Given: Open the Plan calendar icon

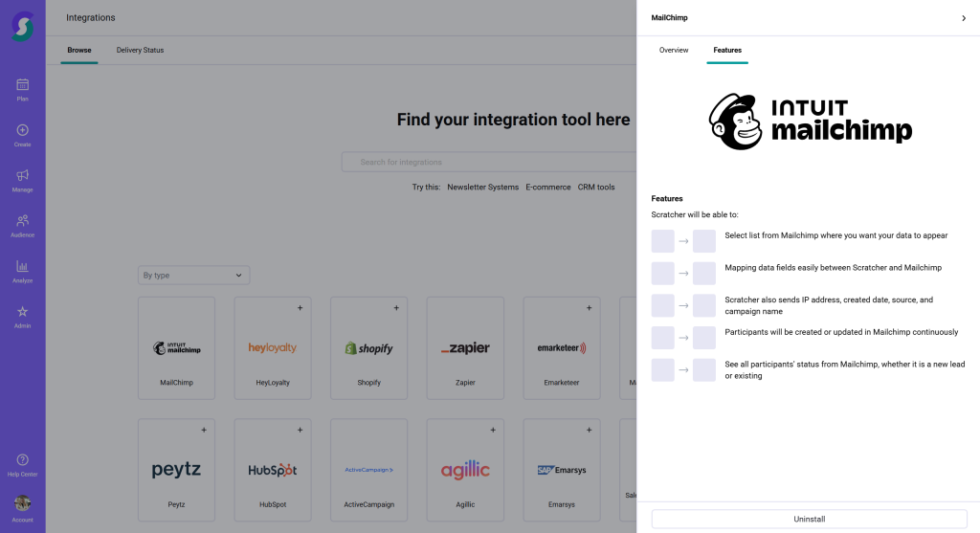Looking at the screenshot, I should tap(22, 85).
